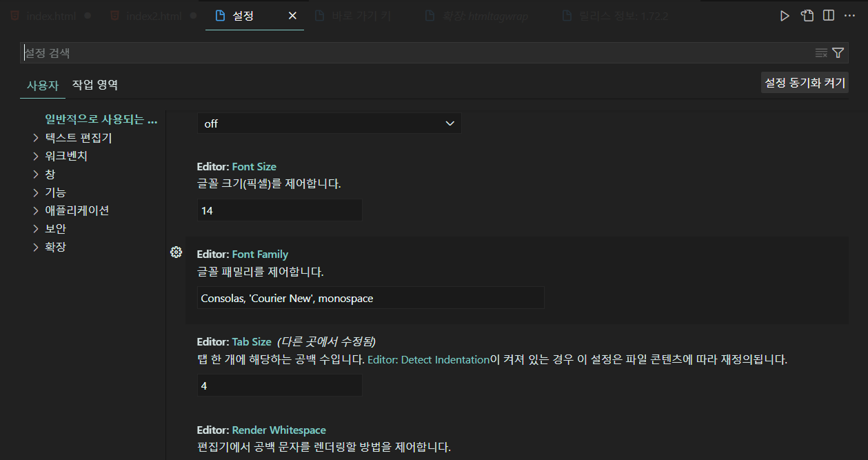
Task: Click the unsaved dot on index.html tab
Action: (x=88, y=16)
